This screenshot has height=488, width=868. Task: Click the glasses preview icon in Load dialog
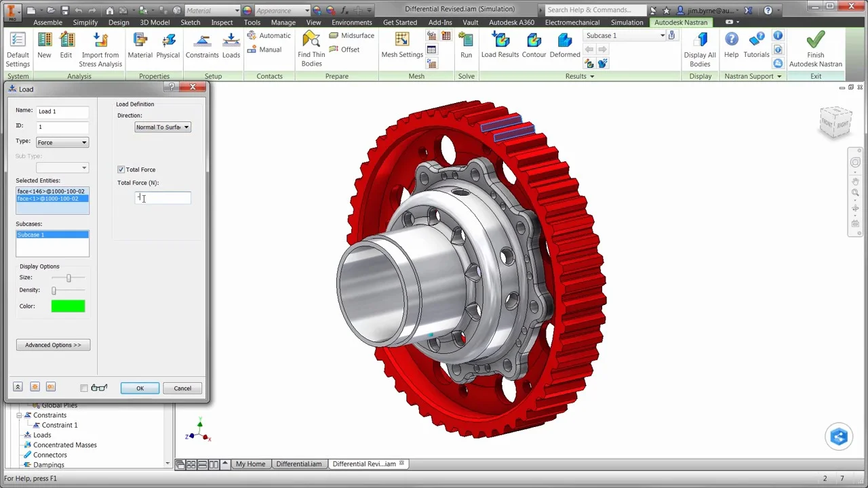(99, 388)
